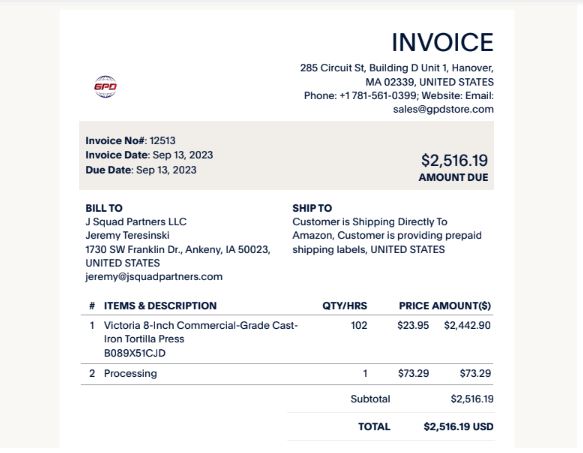Click the jeremy@jsquadpartners.com email address
This screenshot has width=583, height=453.
point(154,277)
